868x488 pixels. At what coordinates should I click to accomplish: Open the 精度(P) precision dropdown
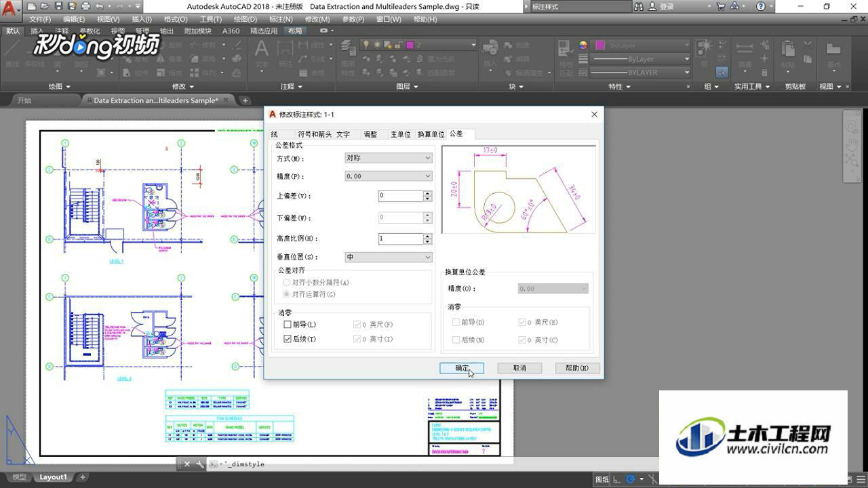(389, 176)
